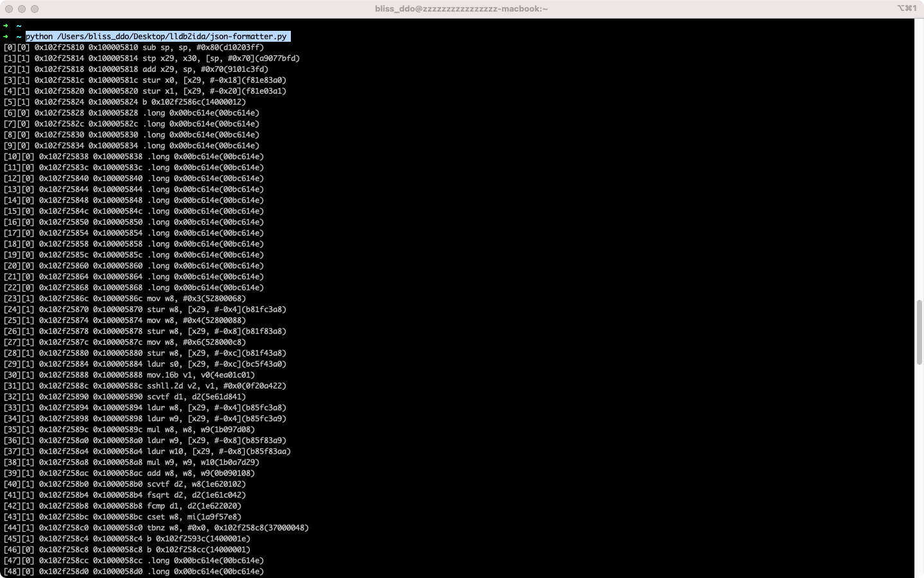Image resolution: width=924 pixels, height=578 pixels.
Task: Click the tbnz w8, #0x0 line
Action: (156, 528)
